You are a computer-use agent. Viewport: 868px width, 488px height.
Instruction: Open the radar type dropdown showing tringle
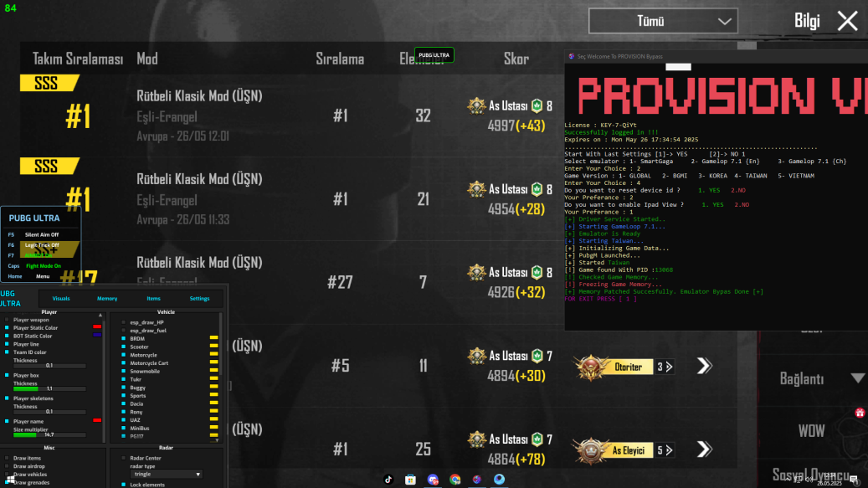point(166,474)
